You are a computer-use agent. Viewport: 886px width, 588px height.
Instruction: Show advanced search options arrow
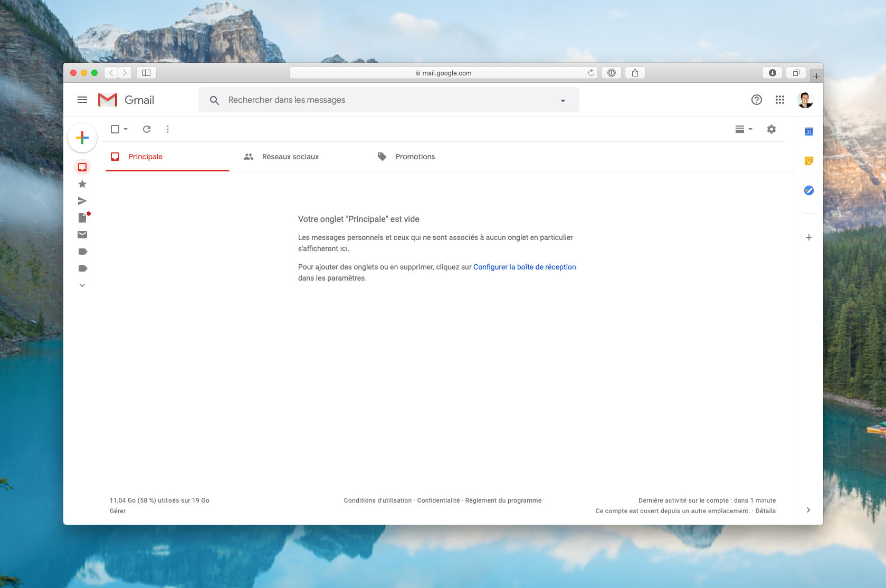tap(563, 100)
